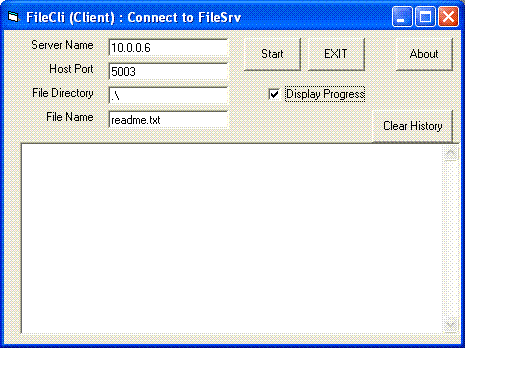Select the File Directory text box
512x384 pixels.
(x=168, y=96)
